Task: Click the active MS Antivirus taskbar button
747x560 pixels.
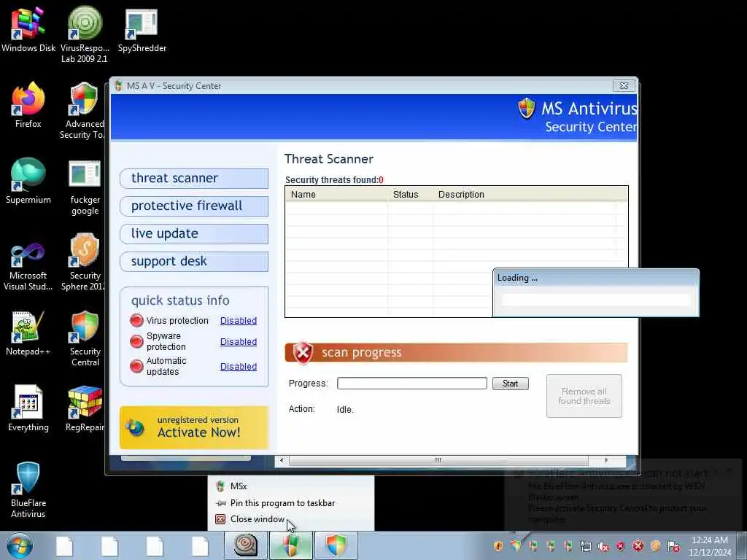Action: click(x=291, y=545)
